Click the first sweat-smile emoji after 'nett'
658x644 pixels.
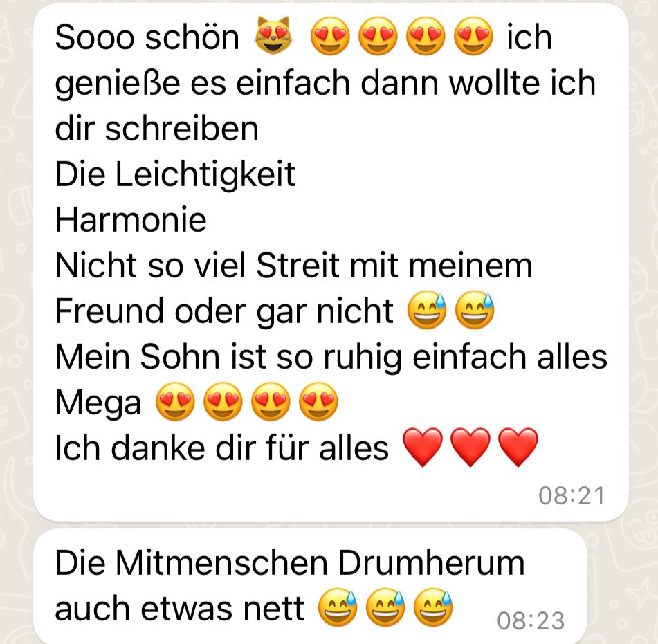[x=338, y=608]
